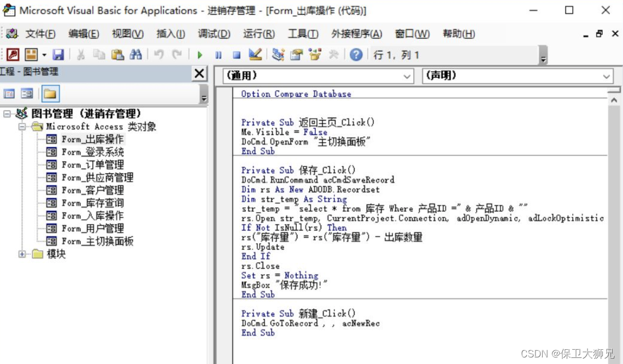Open the 窗口(W) menu
The width and height of the screenshot is (623, 364).
pos(412,34)
